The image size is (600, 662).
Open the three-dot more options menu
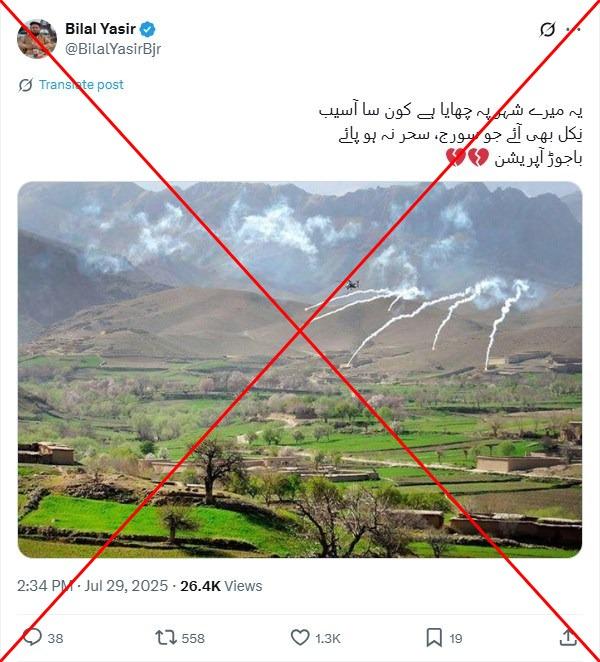[573, 30]
